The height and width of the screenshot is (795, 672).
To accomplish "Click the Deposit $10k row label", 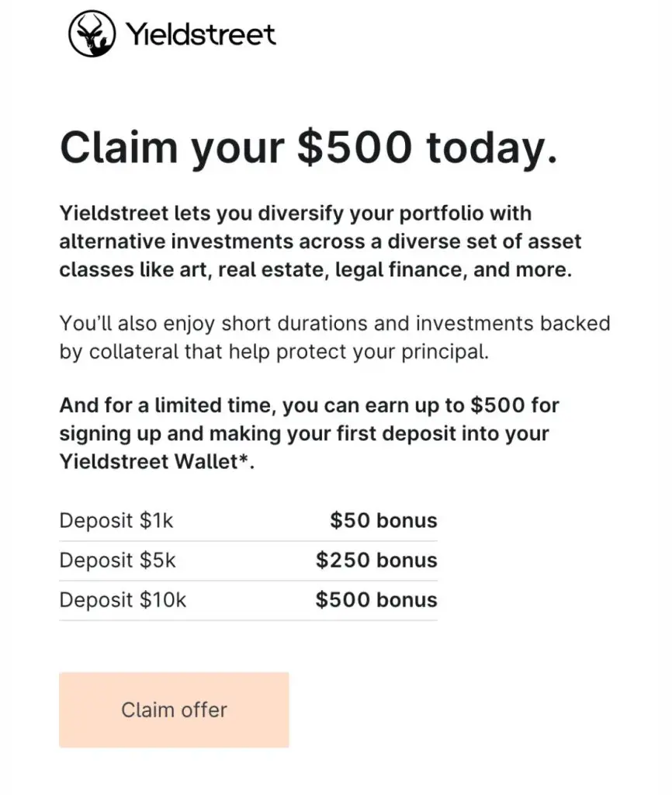I will 123,600.
